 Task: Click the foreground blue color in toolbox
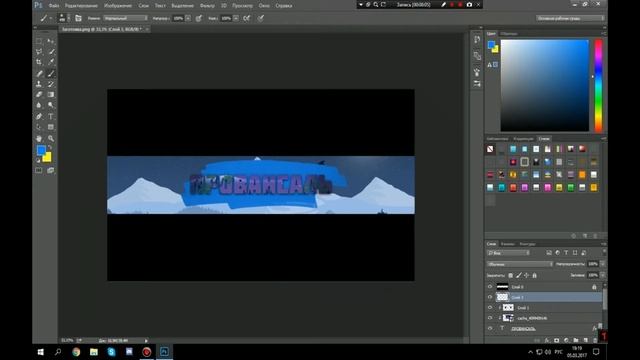41,150
